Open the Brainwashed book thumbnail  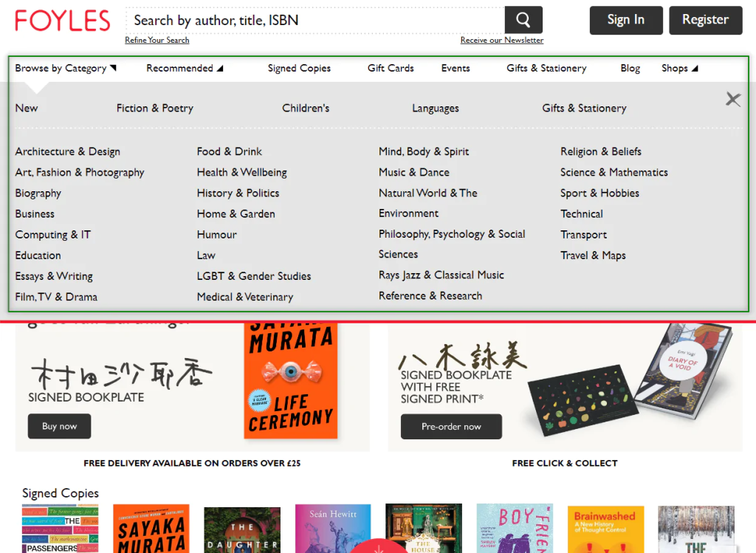[x=605, y=529]
